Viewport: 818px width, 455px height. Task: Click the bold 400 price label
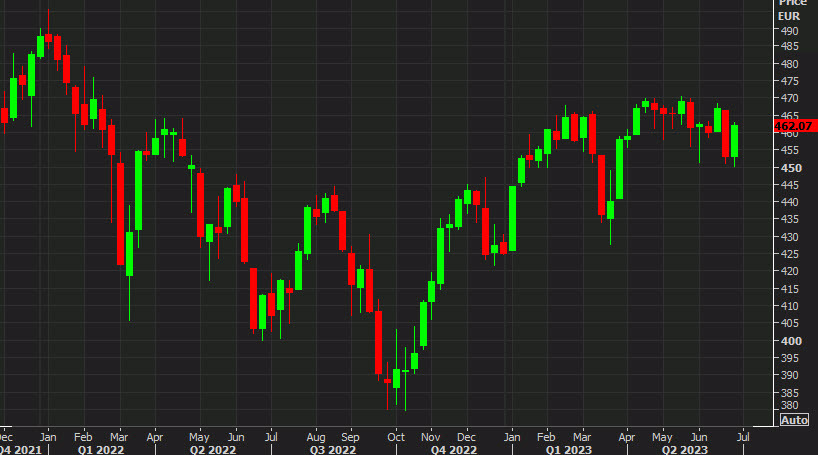[x=791, y=341]
